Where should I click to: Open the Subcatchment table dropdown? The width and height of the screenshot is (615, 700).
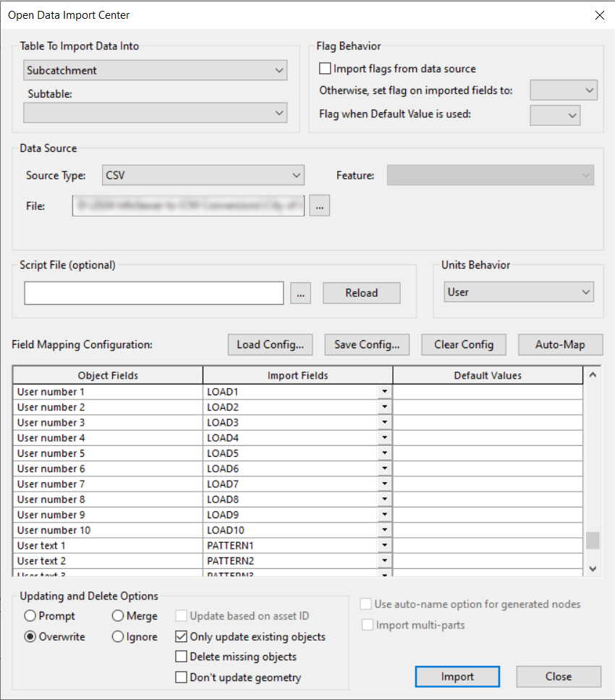pyautogui.click(x=279, y=69)
